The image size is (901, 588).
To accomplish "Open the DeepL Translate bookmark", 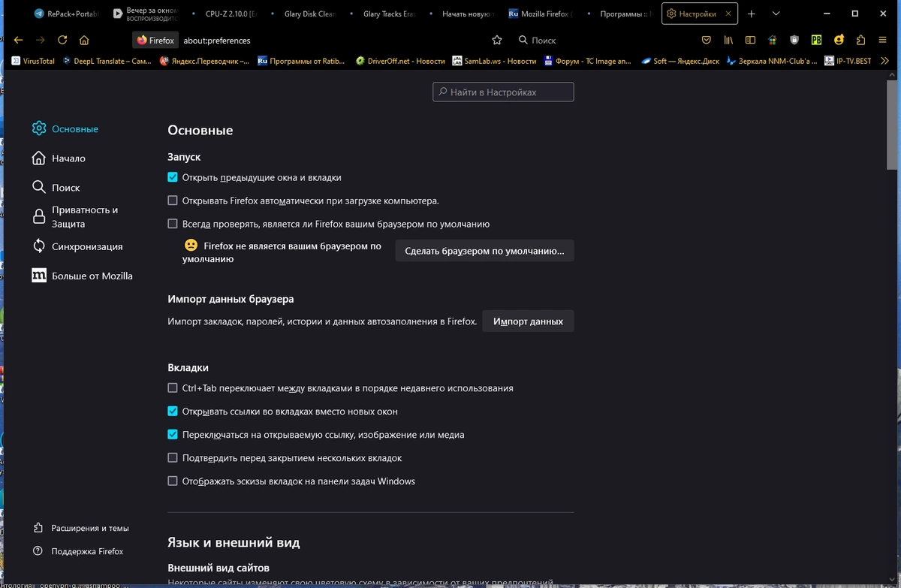I will pyautogui.click(x=107, y=61).
